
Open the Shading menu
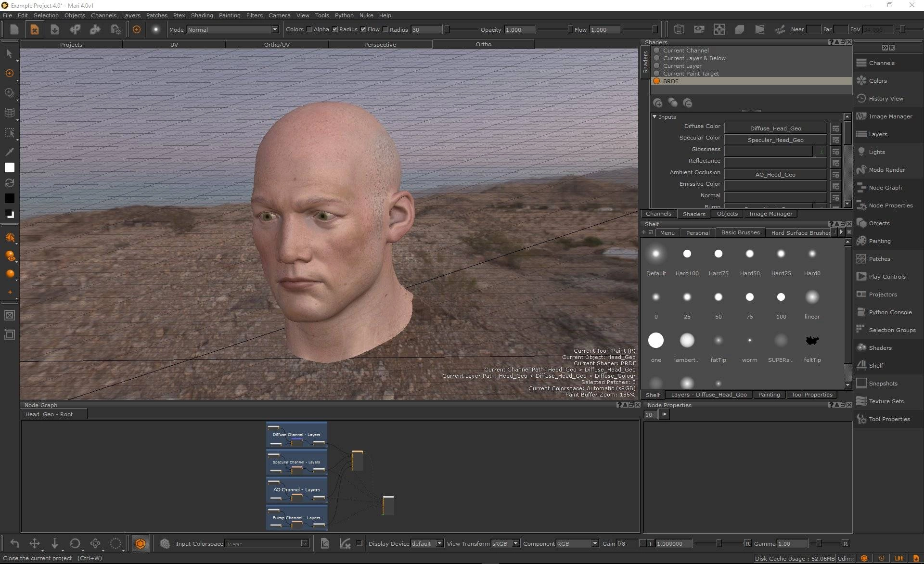pyautogui.click(x=202, y=15)
